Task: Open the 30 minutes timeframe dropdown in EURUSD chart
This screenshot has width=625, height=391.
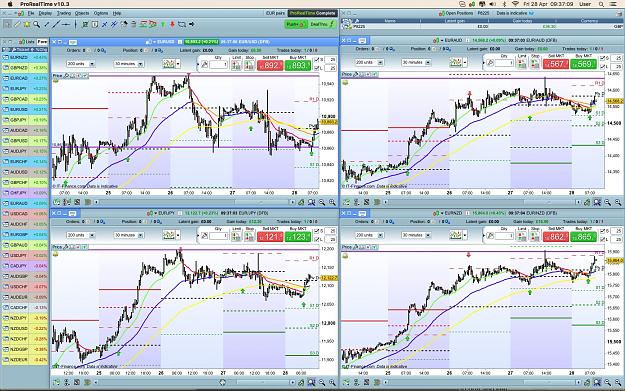Action: (x=129, y=64)
